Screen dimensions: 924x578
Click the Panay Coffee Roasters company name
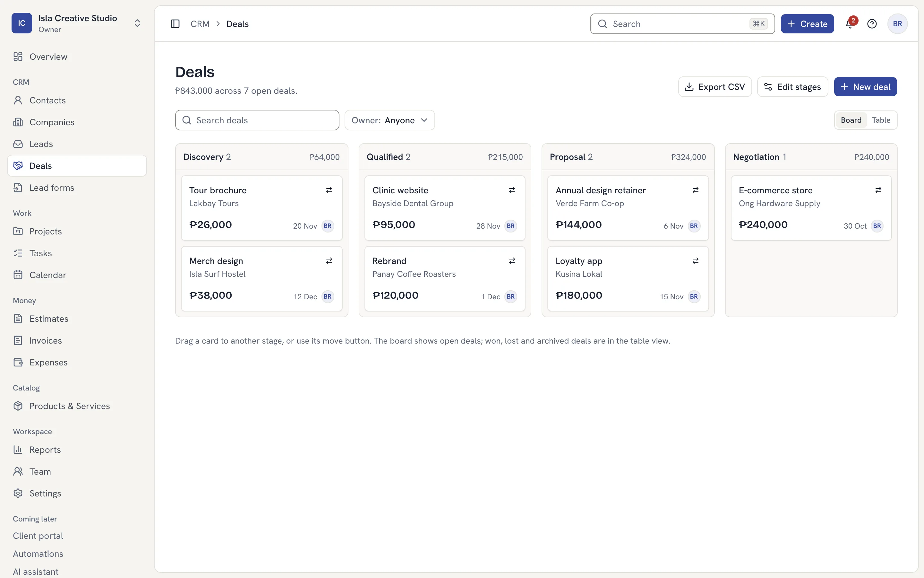414,274
